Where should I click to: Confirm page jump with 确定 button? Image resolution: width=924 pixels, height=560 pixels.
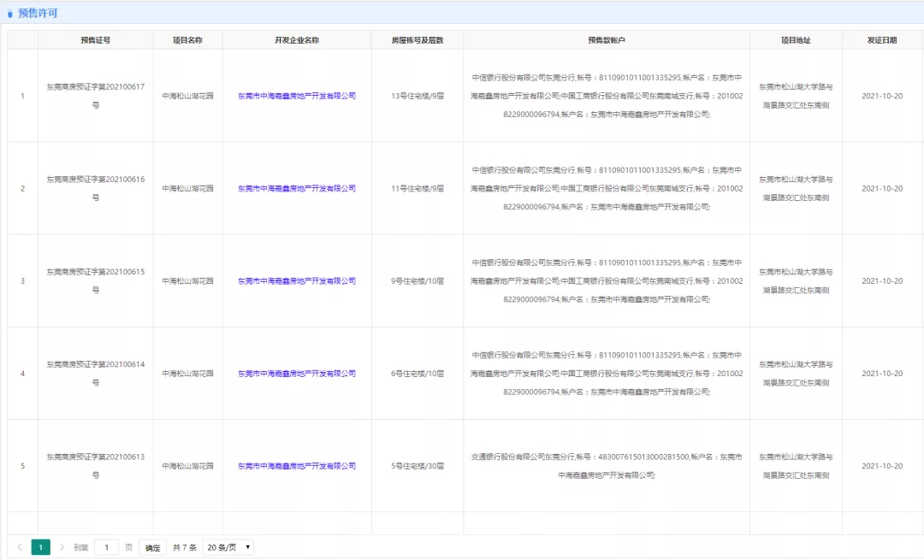(x=152, y=547)
